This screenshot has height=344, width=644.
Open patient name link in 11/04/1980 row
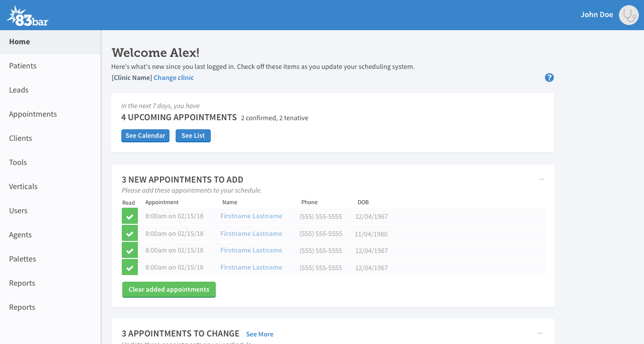point(251,233)
